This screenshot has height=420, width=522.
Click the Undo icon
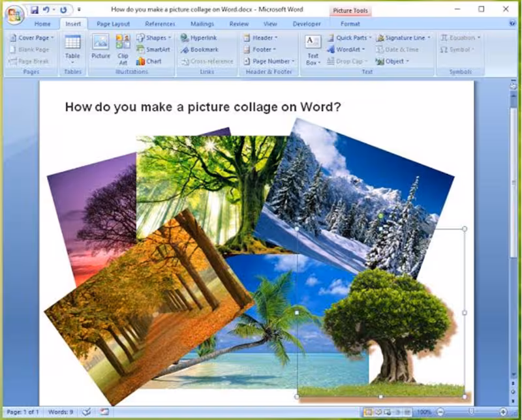coord(46,10)
